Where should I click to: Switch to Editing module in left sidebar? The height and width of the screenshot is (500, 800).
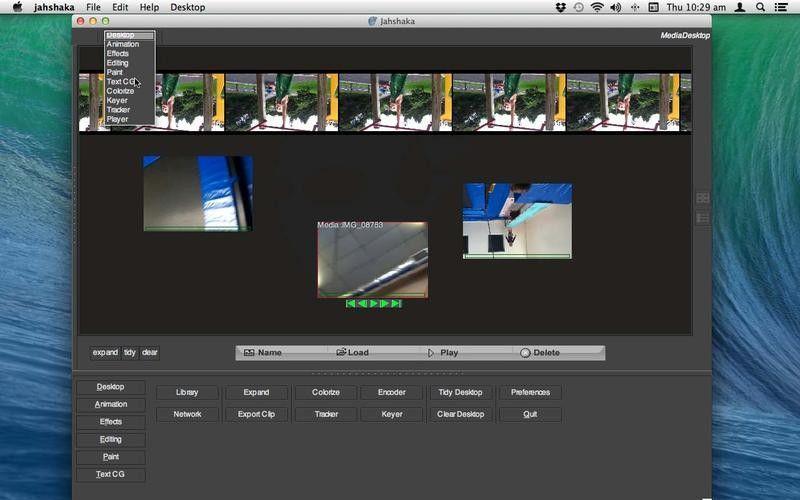(x=111, y=439)
